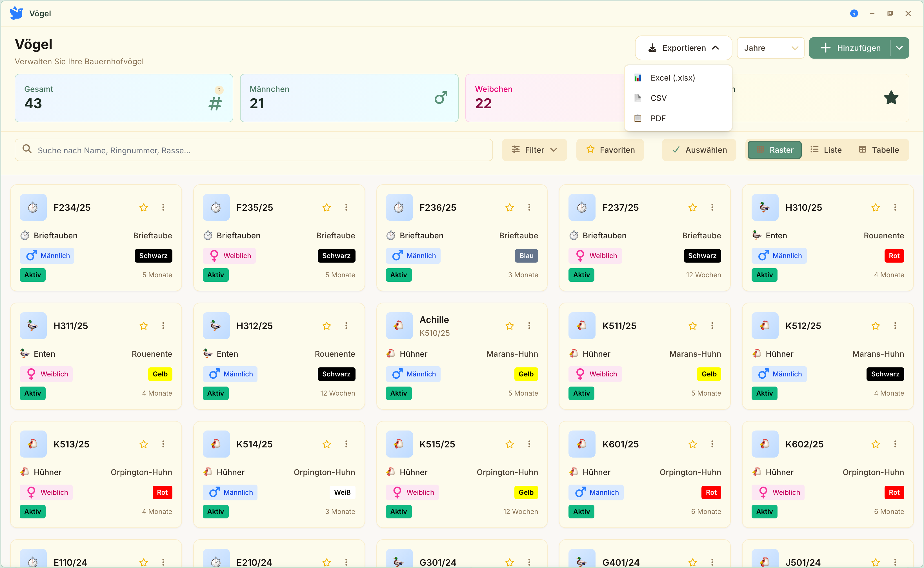The image size is (924, 568).
Task: Click the Weiß color badge on K514/25
Action: click(x=342, y=492)
